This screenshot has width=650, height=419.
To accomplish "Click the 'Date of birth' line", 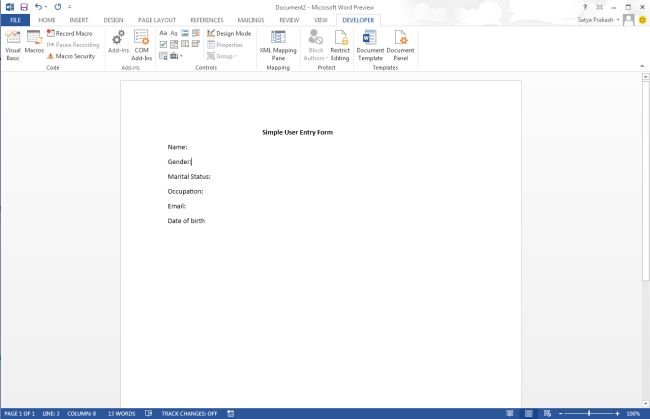I will click(186, 221).
